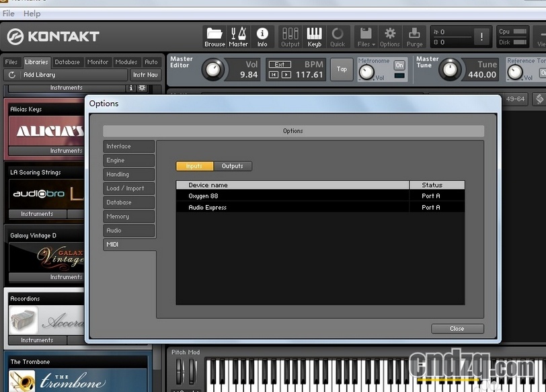Image resolution: width=546 pixels, height=392 pixels.
Task: Switch to the Auto tab
Action: click(151, 62)
